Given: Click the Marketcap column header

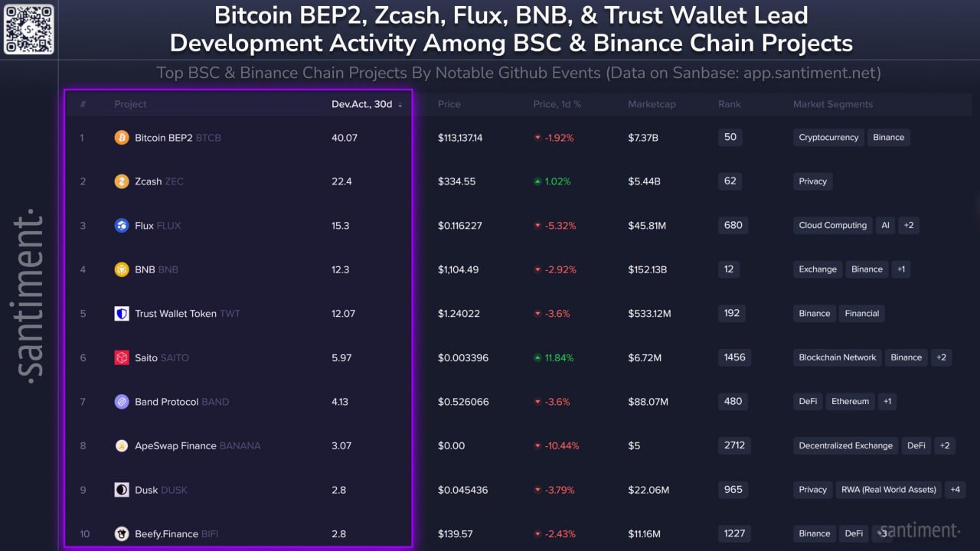Looking at the screenshot, I should tap(652, 104).
